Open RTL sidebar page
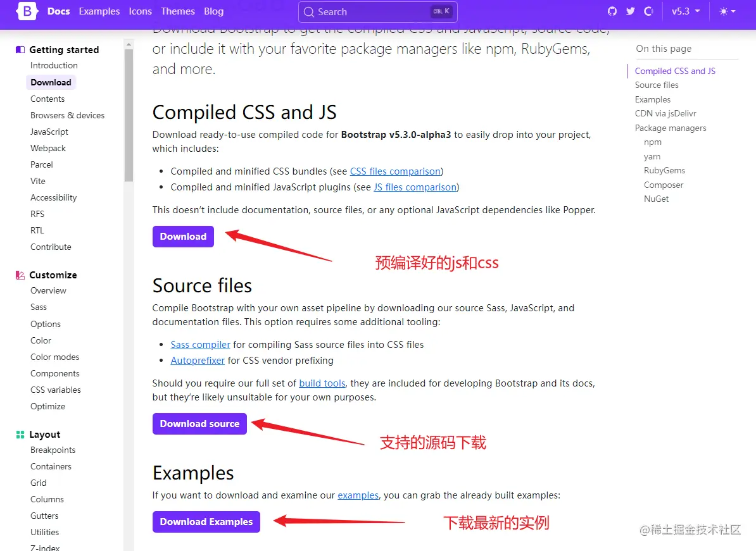 [x=37, y=230]
